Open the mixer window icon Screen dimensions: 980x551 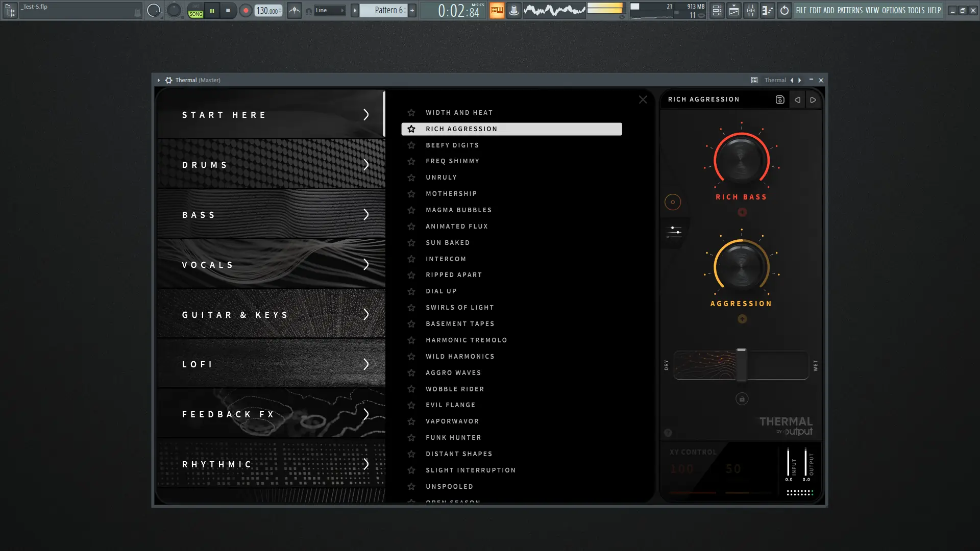[751, 10]
